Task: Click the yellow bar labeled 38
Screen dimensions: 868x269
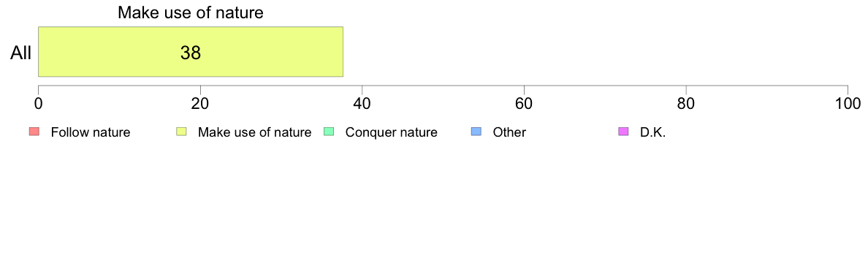Action: [x=191, y=51]
